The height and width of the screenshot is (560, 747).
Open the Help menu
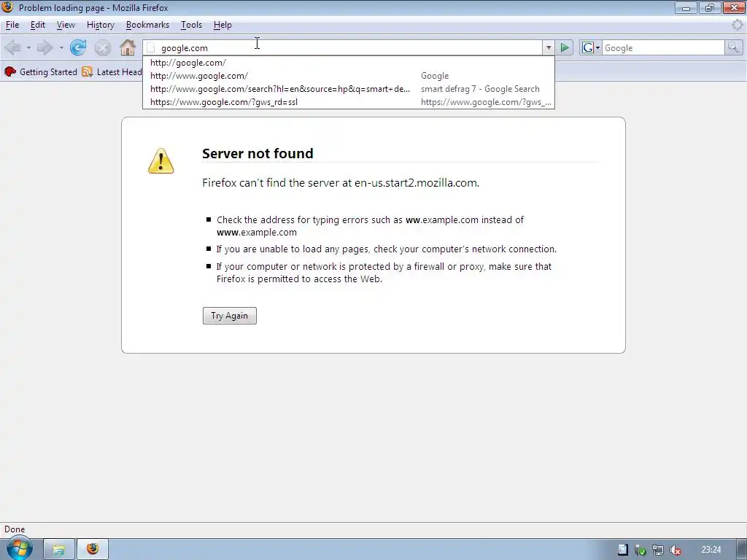222,25
